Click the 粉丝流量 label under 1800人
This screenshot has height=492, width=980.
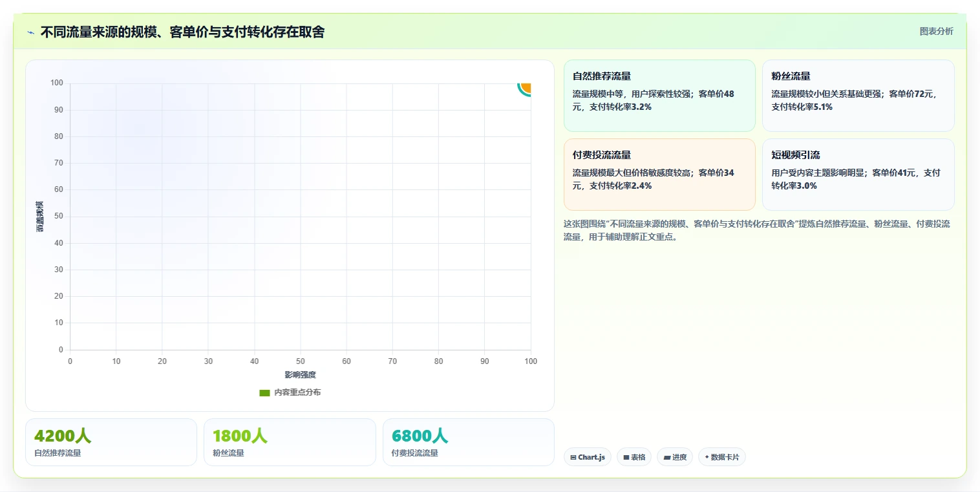click(x=229, y=453)
